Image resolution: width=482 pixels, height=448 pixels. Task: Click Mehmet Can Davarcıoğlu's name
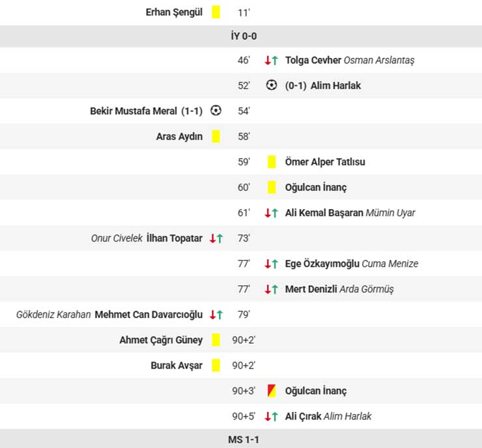coord(149,315)
